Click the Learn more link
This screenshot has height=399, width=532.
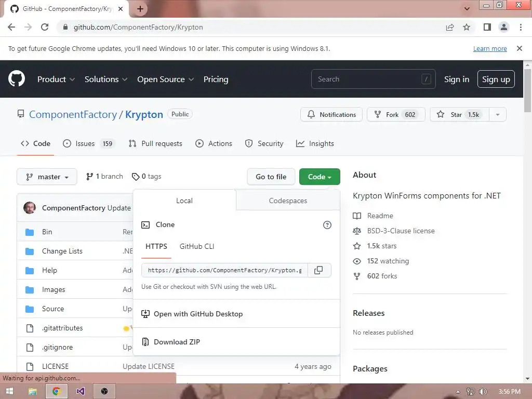pyautogui.click(x=490, y=48)
